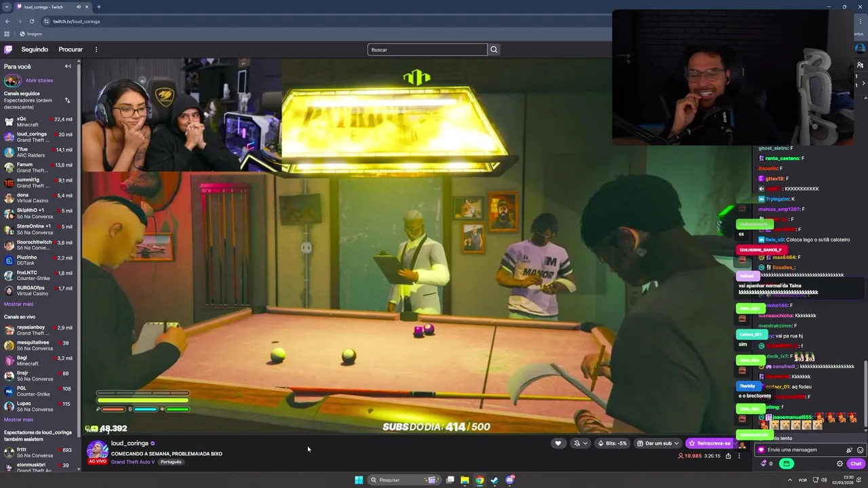Open elonmuskbrl recommended channel

pos(39,466)
